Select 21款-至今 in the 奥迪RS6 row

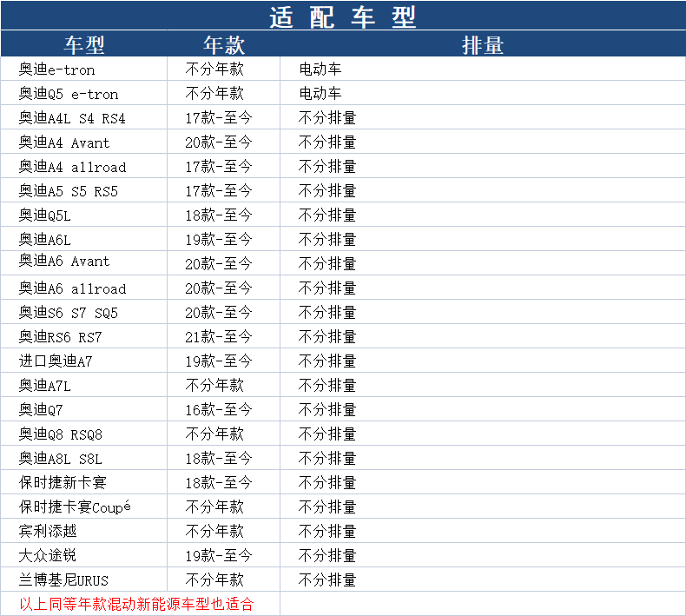point(219,337)
